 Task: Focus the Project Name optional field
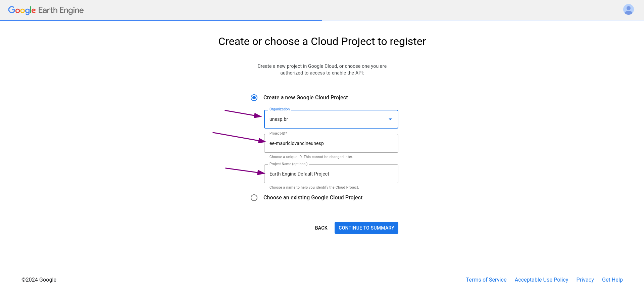point(331,174)
